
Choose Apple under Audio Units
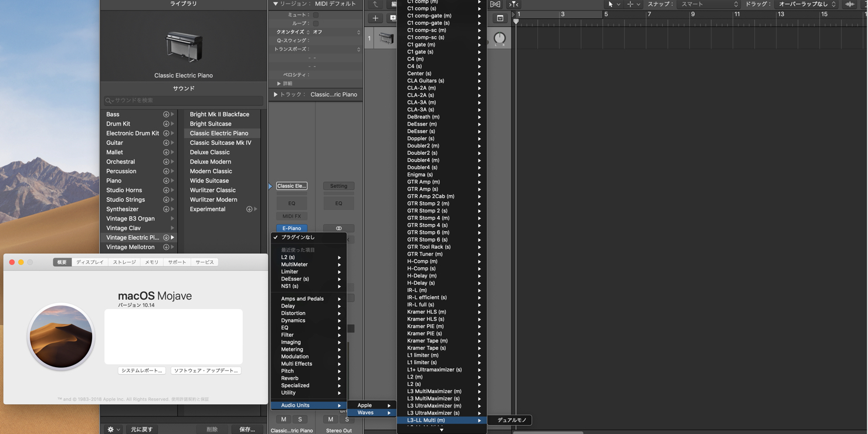point(373,405)
